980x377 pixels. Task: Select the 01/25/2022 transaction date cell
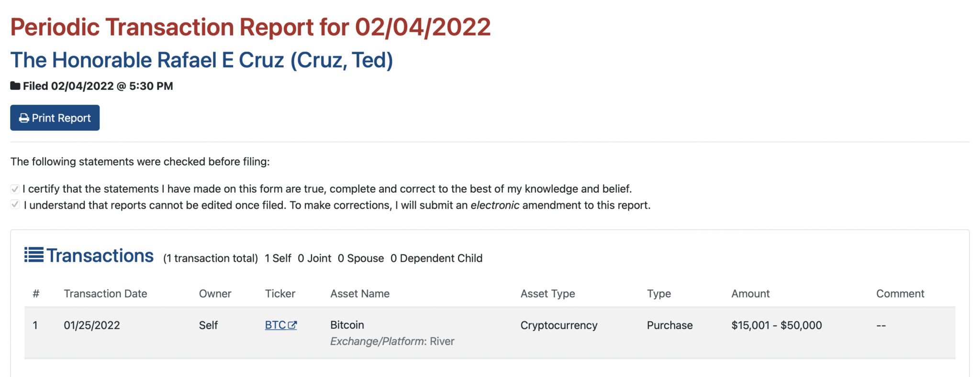[92, 325]
